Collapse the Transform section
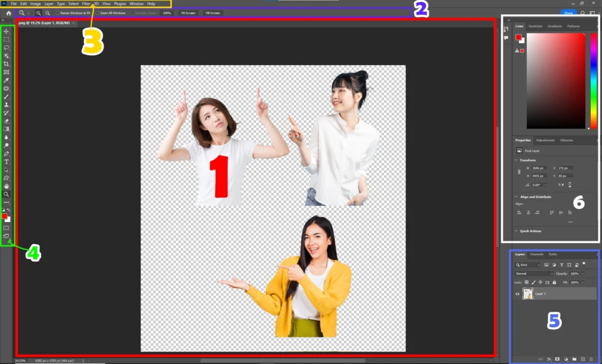 pos(516,160)
